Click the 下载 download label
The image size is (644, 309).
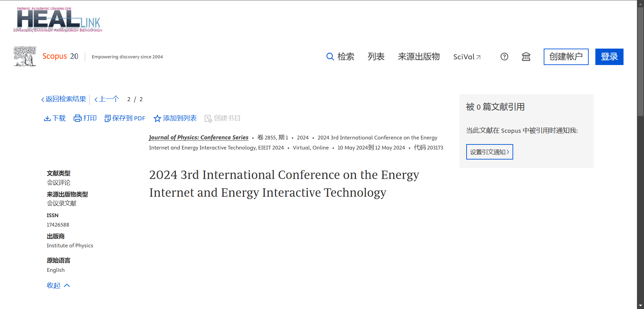point(59,118)
